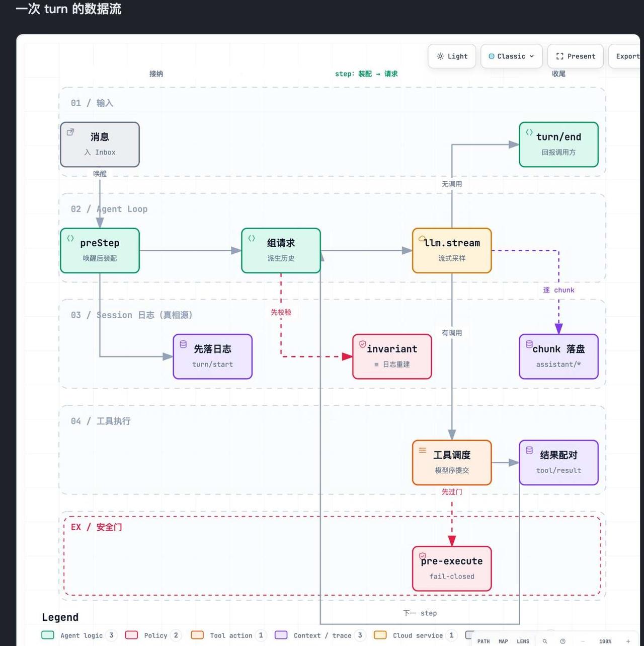
Task: Click the external-link icon on 消息 node
Action: coord(70,132)
